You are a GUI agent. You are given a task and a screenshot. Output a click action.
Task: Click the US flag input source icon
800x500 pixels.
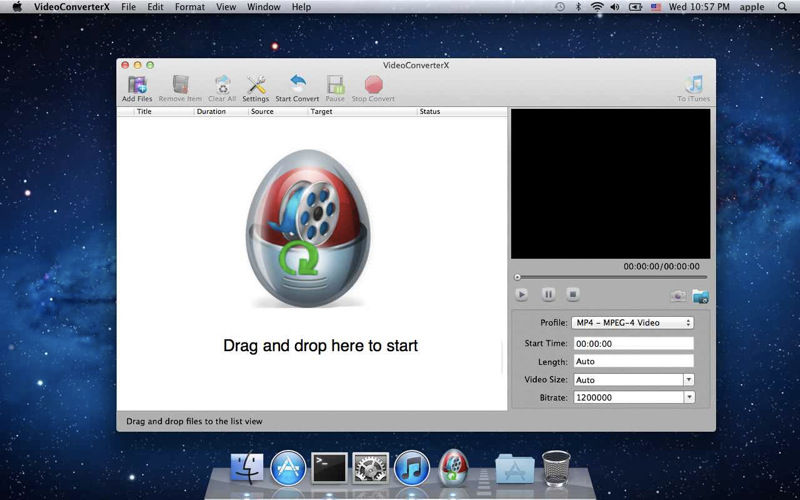pyautogui.click(x=656, y=7)
